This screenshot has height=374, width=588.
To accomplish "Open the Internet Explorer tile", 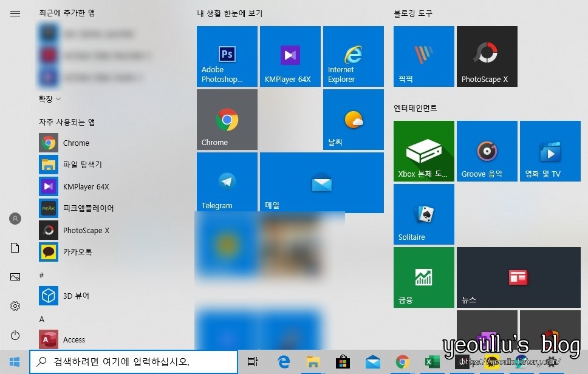I will [354, 56].
